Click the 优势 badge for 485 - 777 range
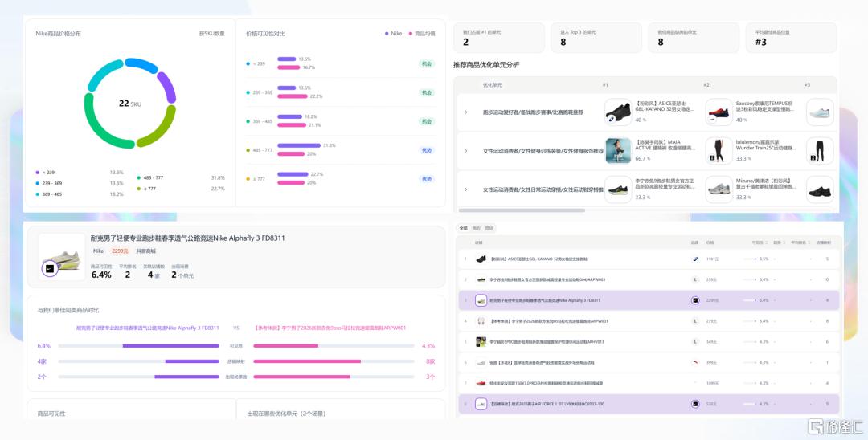 point(427,150)
